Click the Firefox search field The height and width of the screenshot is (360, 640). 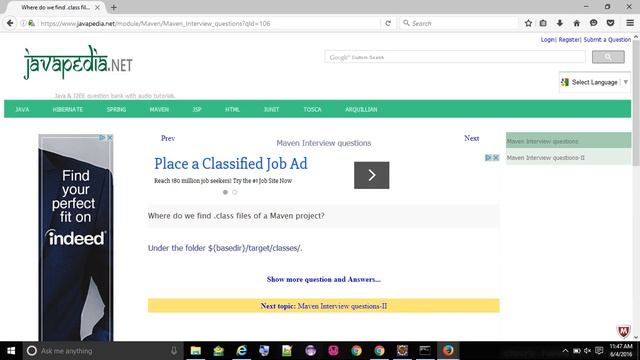[x=459, y=23]
